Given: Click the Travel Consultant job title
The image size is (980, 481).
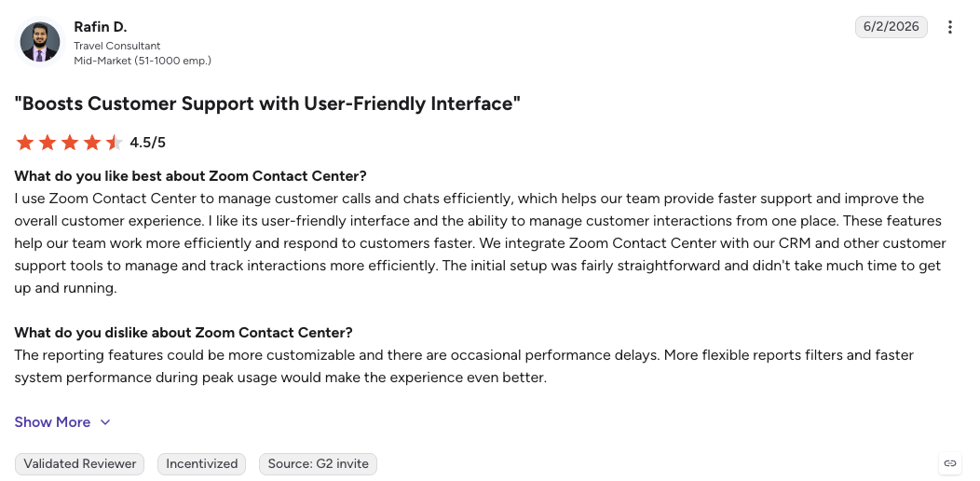Looking at the screenshot, I should tap(116, 46).
